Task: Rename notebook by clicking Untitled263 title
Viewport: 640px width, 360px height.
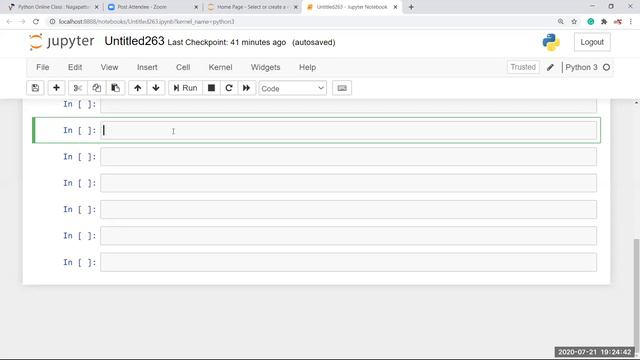Action: [x=134, y=41]
